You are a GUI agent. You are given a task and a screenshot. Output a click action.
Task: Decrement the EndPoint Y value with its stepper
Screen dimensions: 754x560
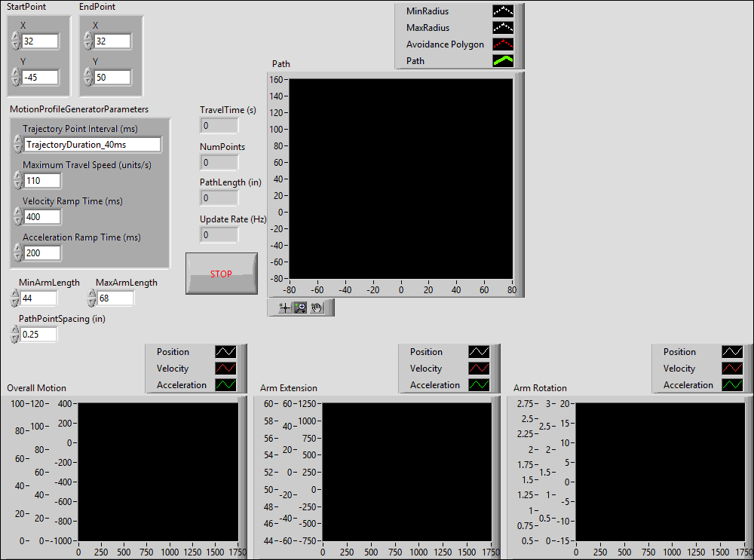(88, 81)
